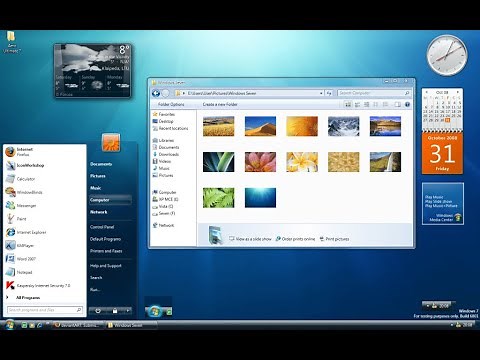The image size is (480, 360).
Task: Open the shutdown options arrow in Start menu
Action: point(127,311)
